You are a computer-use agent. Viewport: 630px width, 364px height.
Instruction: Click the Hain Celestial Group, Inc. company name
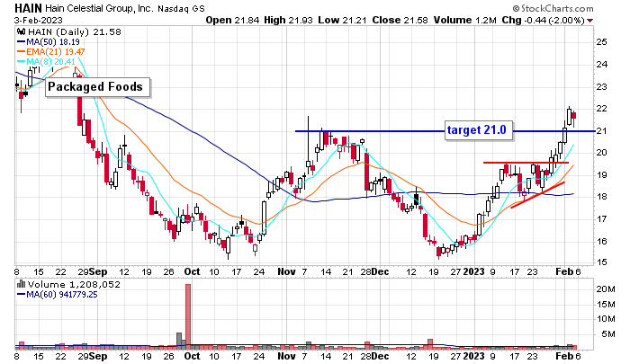[x=99, y=8]
